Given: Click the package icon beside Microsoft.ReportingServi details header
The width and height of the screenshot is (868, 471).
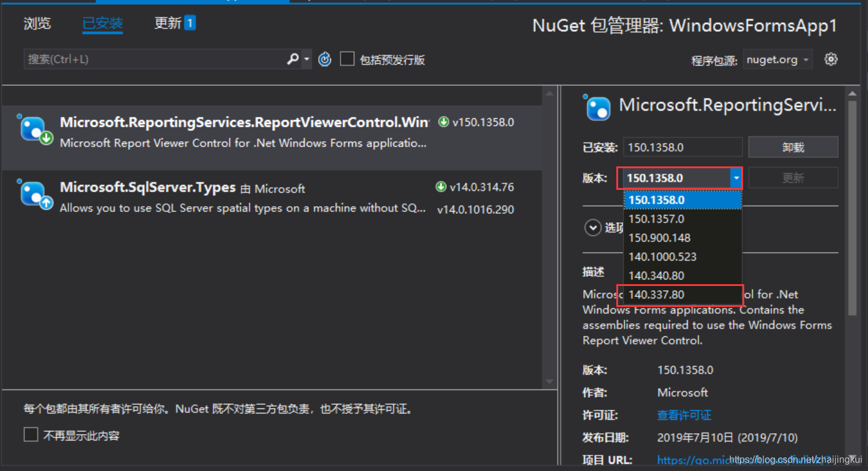Looking at the screenshot, I should pyautogui.click(x=597, y=108).
